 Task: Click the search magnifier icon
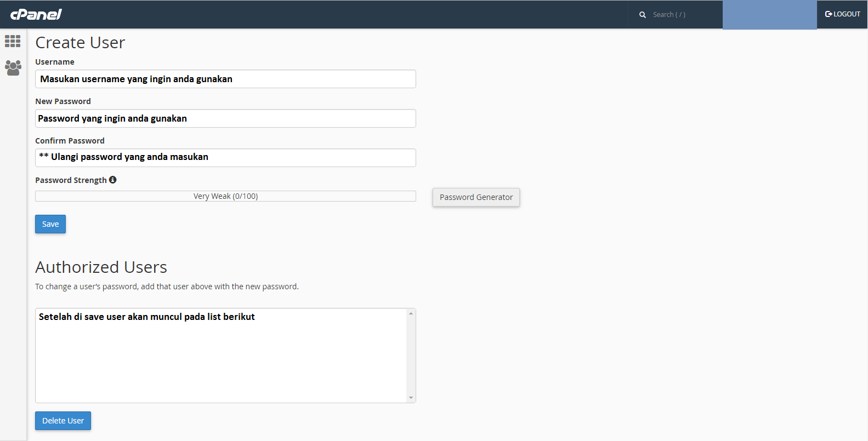point(642,15)
